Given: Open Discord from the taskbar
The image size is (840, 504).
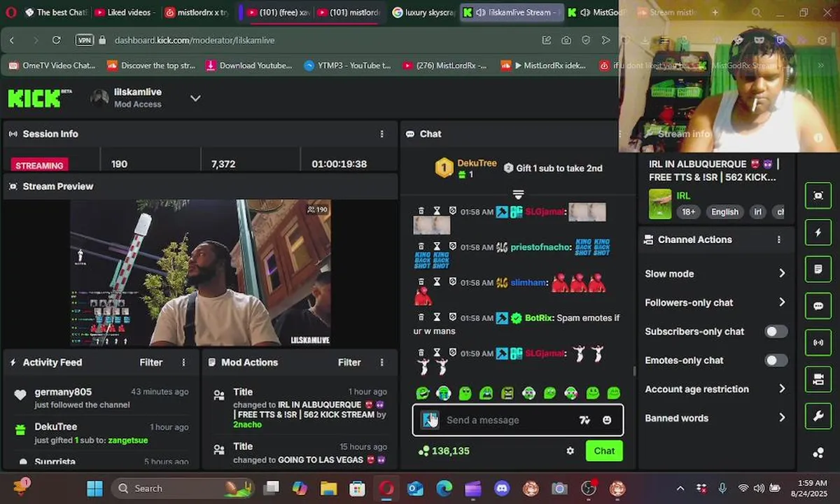Looking at the screenshot, I should tap(502, 488).
